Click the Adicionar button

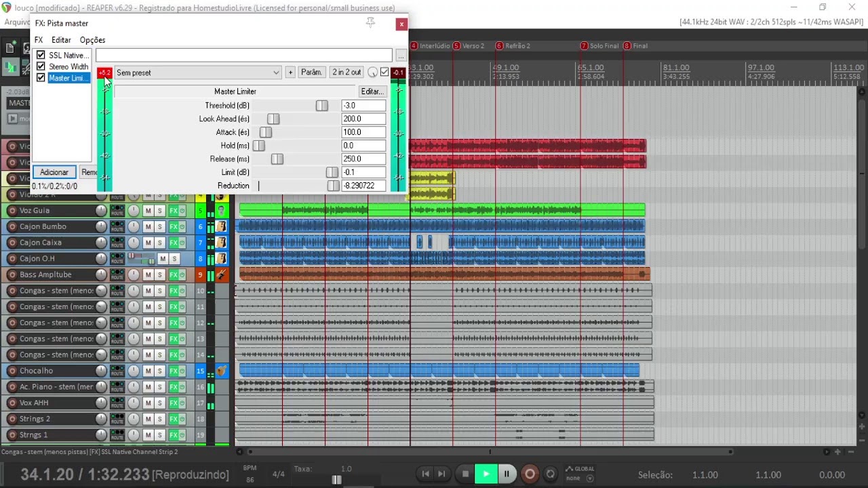[x=54, y=172]
